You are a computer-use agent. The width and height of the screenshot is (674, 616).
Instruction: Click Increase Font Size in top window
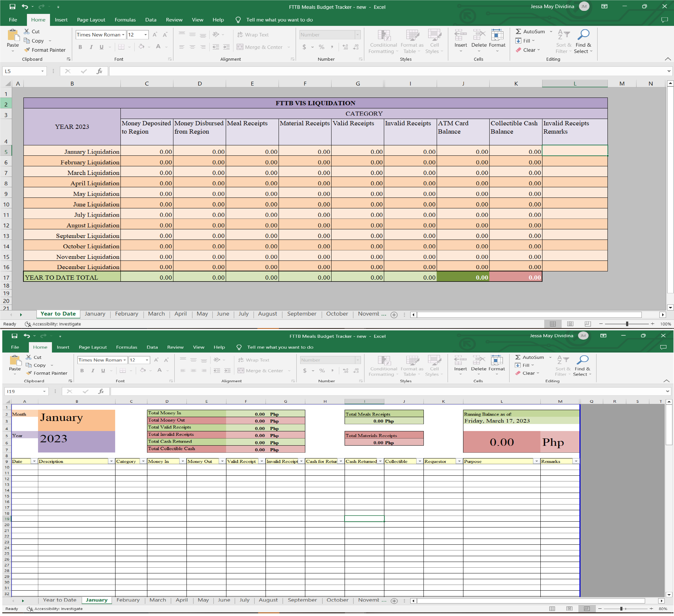tap(155, 34)
